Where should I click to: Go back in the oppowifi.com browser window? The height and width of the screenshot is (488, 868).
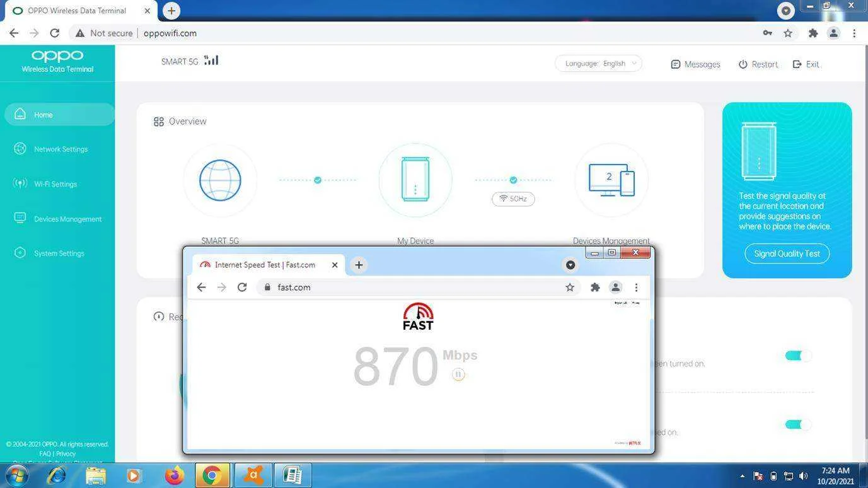(x=14, y=33)
